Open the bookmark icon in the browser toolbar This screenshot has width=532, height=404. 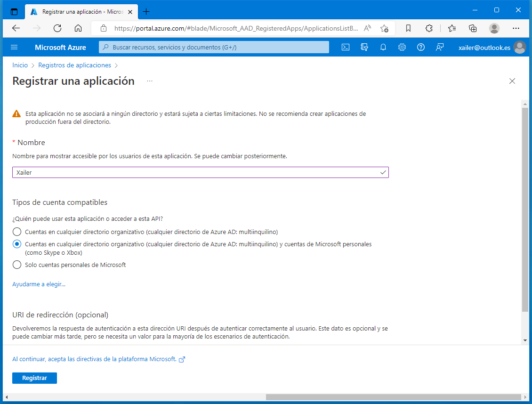tap(408, 28)
